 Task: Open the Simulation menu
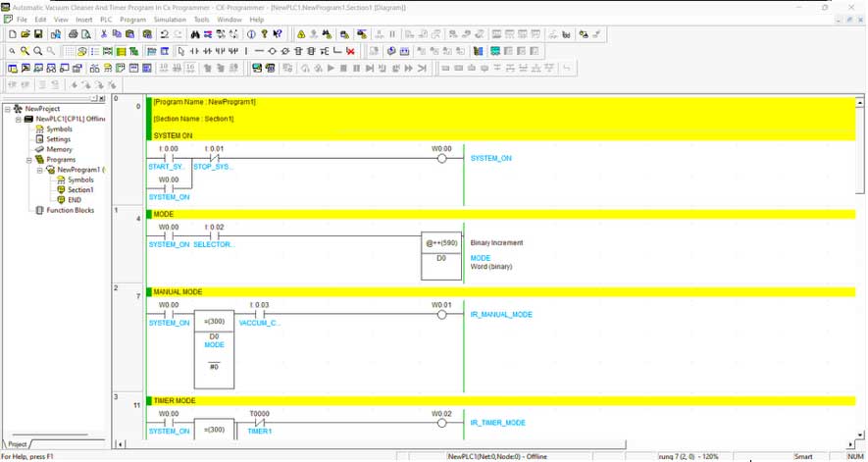(x=169, y=20)
